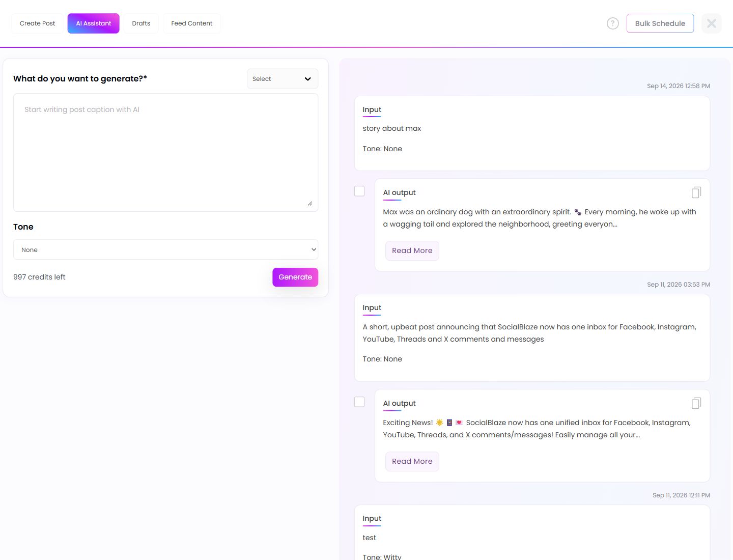Open Bulk Schedule
This screenshot has height=560, width=733.
tap(660, 23)
